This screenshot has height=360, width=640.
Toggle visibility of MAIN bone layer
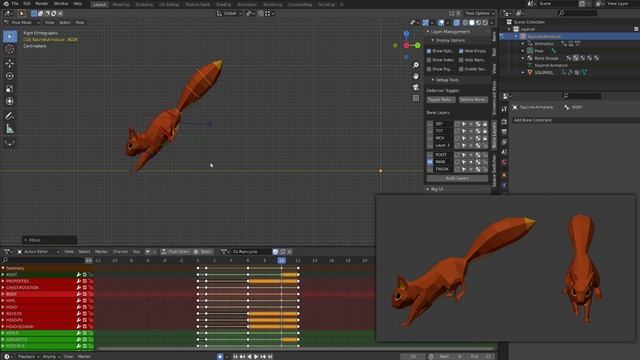point(430,162)
